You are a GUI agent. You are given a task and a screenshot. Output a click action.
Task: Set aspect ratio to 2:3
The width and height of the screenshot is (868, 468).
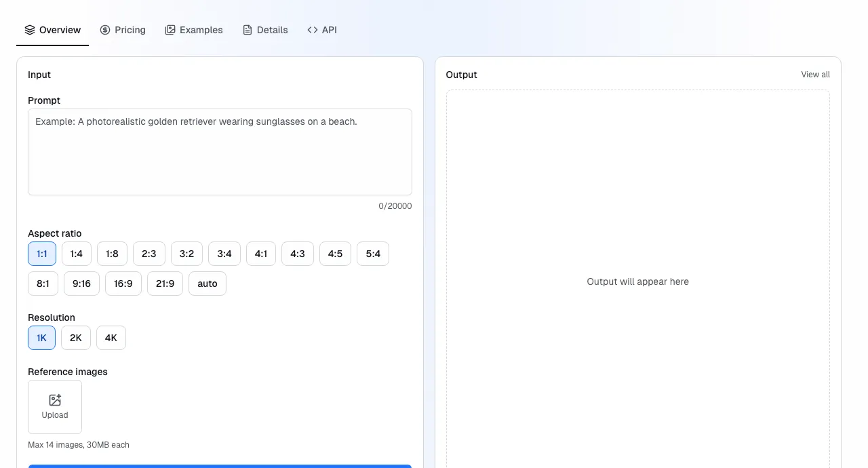tap(149, 254)
